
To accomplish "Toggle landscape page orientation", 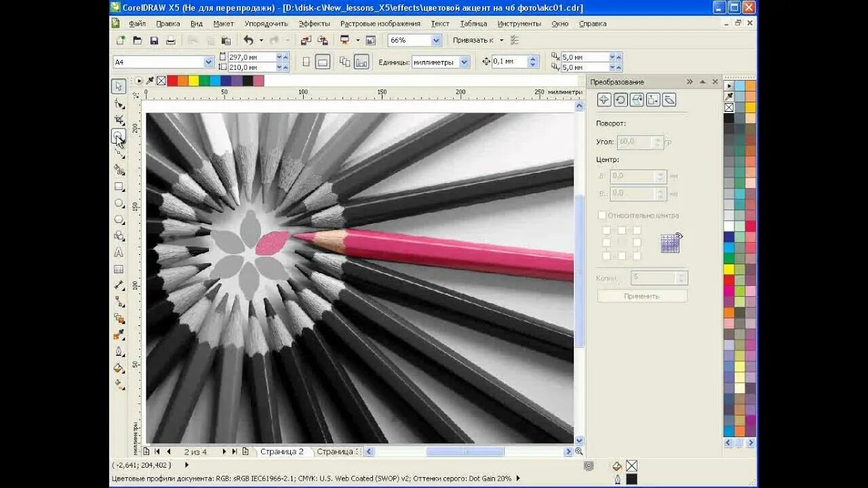I will click(x=323, y=62).
